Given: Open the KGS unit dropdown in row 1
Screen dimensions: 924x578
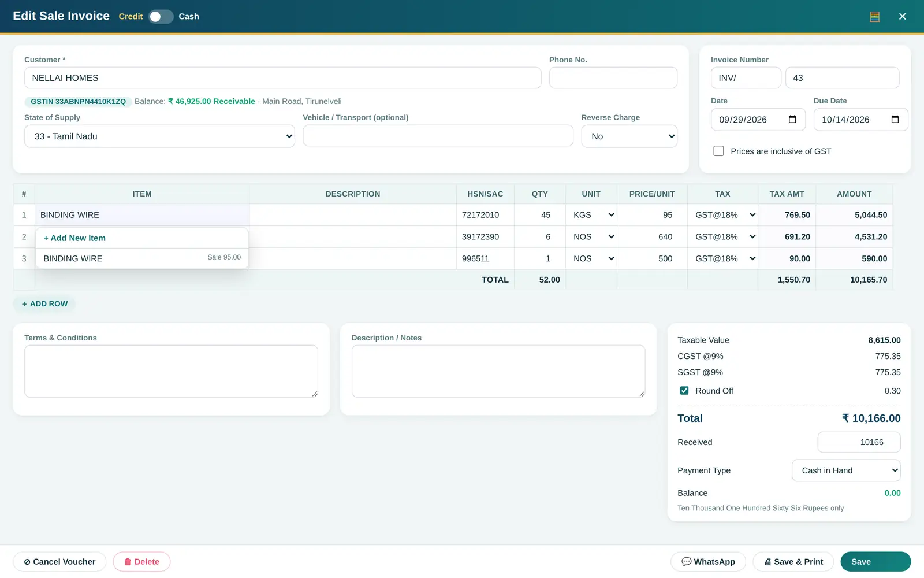Looking at the screenshot, I should pos(592,215).
